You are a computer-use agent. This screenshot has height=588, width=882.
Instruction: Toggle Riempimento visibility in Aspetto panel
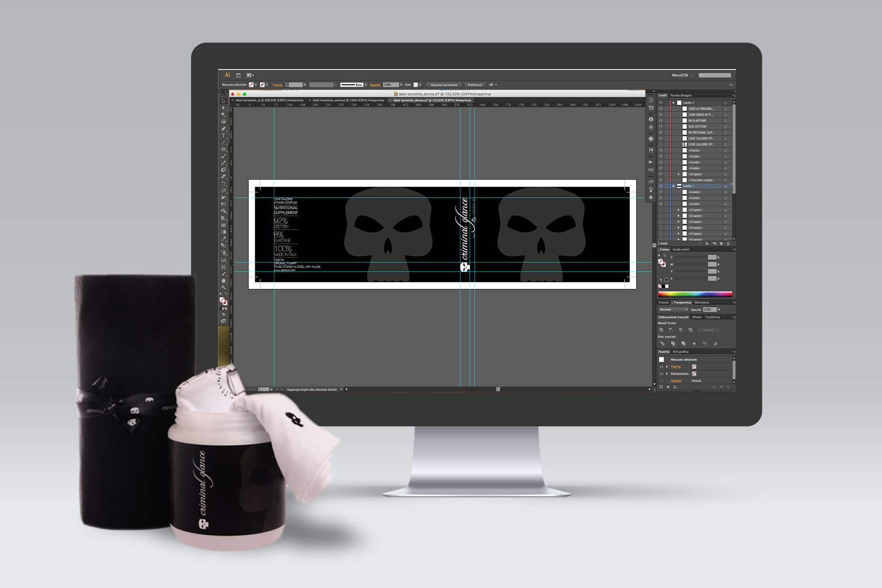[661, 374]
